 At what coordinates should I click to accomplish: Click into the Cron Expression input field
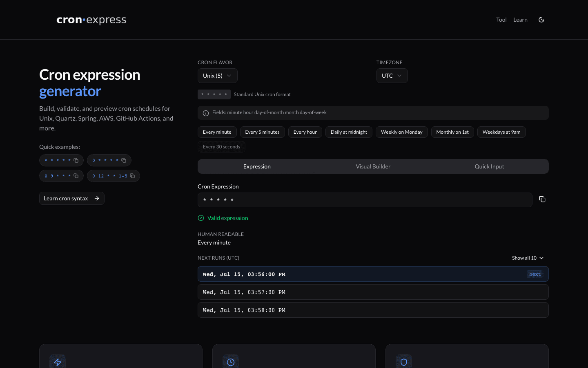[365, 200]
